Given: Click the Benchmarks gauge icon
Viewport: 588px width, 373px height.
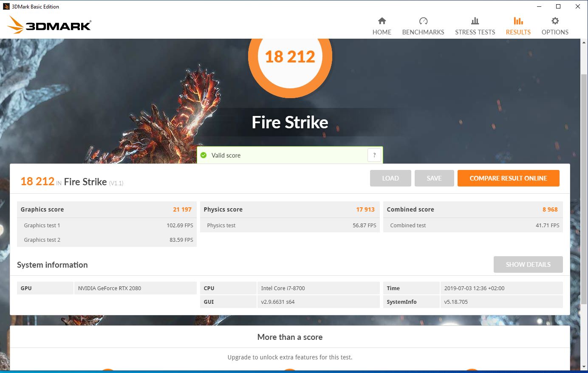Looking at the screenshot, I should pyautogui.click(x=423, y=21).
